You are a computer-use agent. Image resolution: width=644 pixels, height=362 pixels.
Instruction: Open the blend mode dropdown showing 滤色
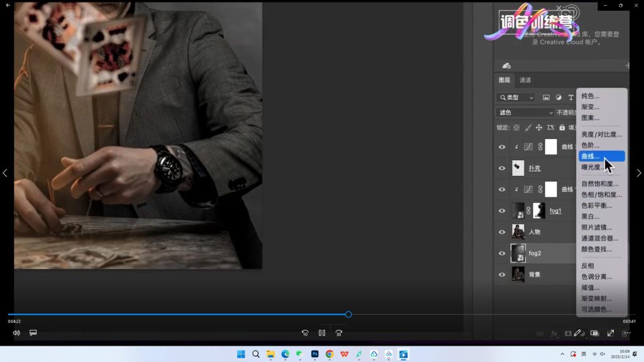[x=525, y=112]
